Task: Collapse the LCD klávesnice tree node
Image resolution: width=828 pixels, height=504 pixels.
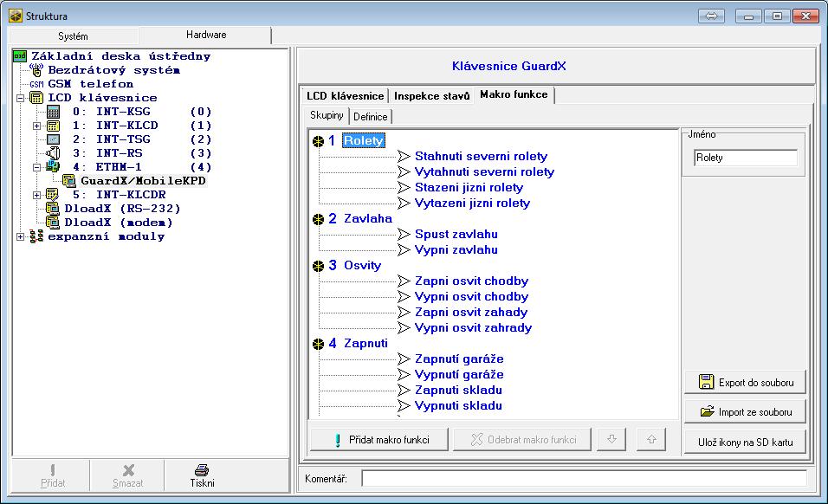Action: [20, 98]
